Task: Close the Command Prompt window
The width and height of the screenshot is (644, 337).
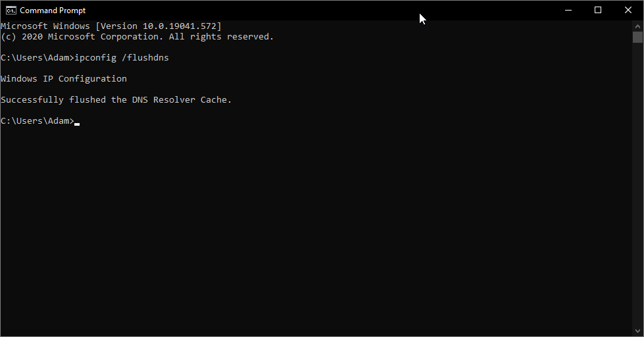Action: (628, 11)
